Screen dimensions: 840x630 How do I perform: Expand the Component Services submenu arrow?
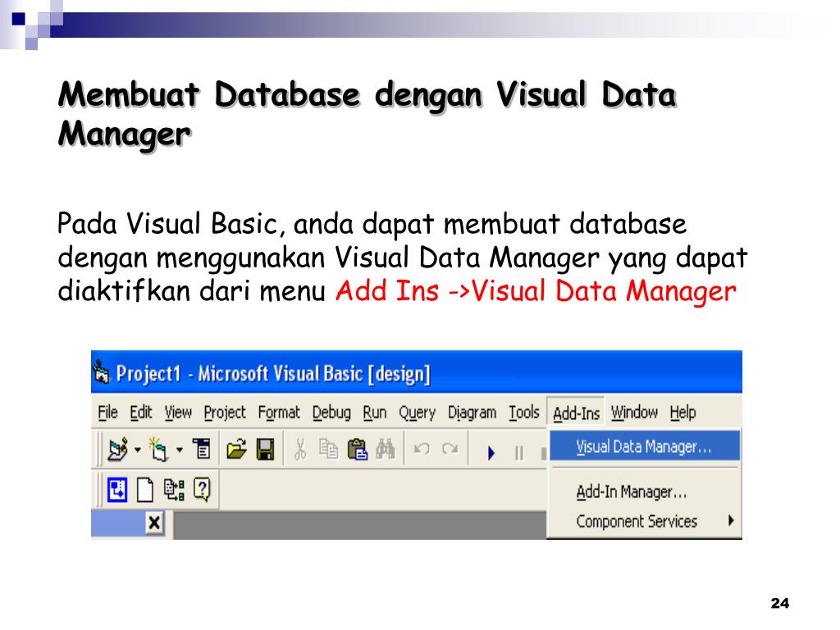click(x=731, y=520)
